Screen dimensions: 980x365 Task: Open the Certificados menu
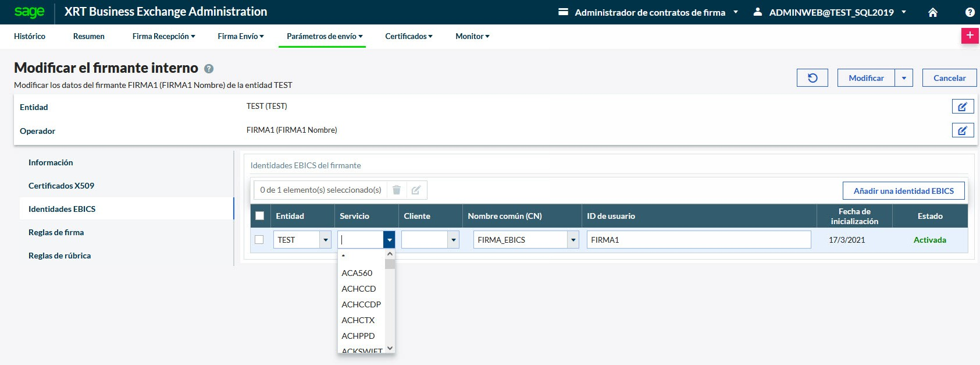click(x=408, y=36)
